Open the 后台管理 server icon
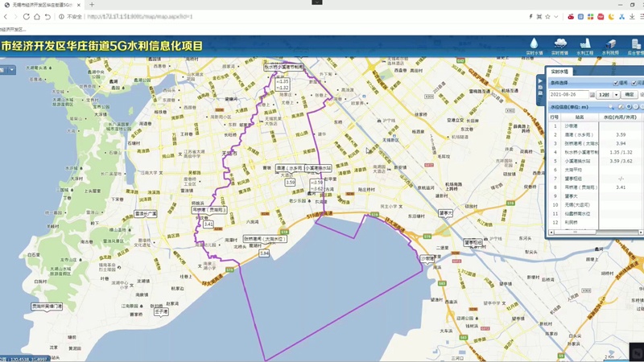 point(635,44)
